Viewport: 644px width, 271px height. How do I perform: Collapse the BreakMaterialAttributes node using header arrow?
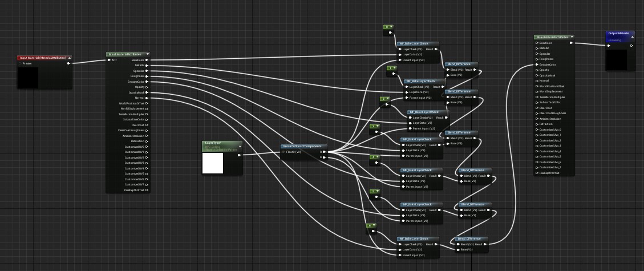pos(148,54)
